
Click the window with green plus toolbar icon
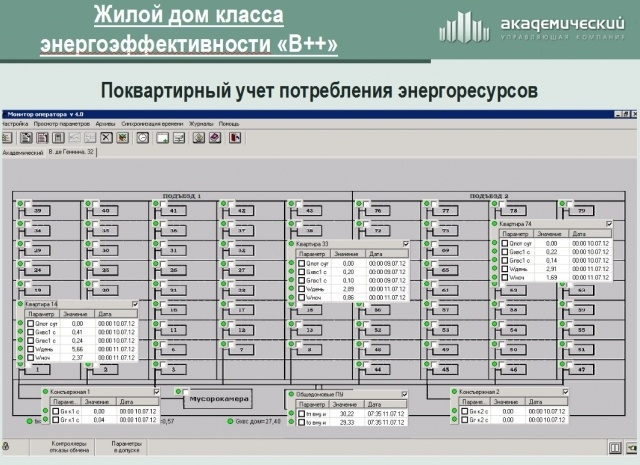162,138
